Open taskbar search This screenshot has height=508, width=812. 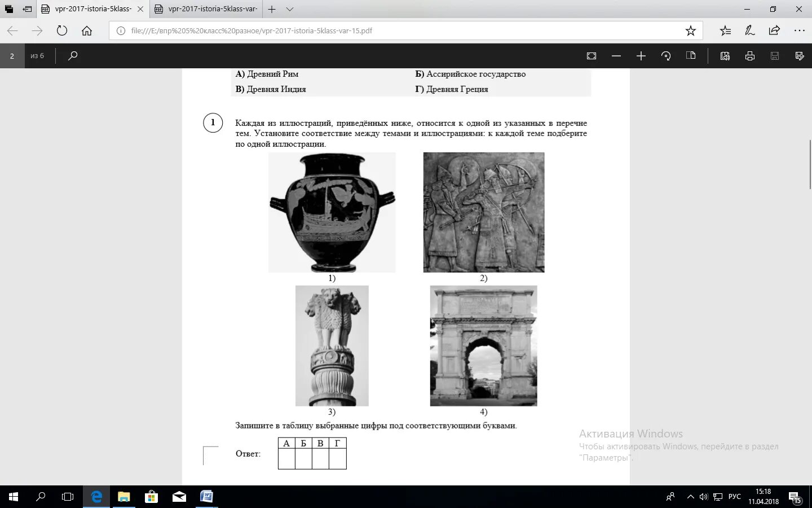41,497
